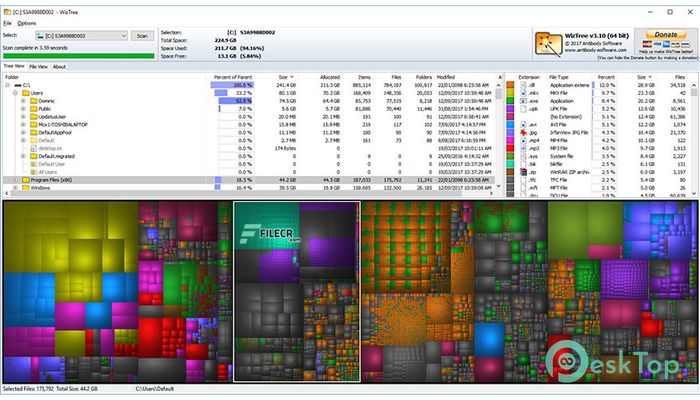Click the IrfanView .jpg file icon

(523, 133)
